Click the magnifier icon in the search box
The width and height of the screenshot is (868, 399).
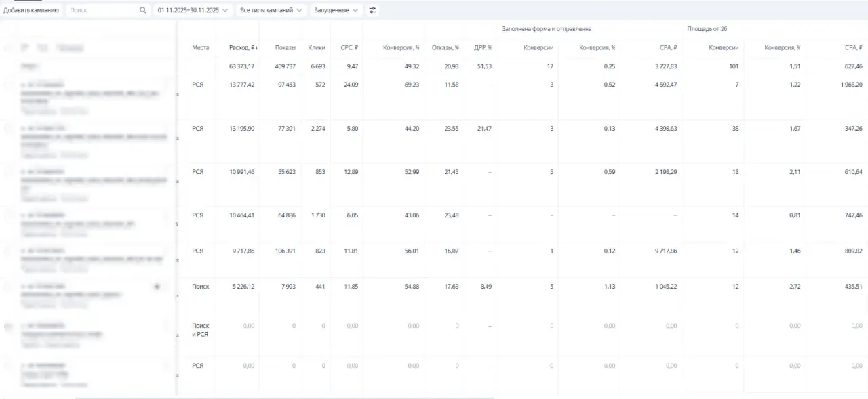142,10
